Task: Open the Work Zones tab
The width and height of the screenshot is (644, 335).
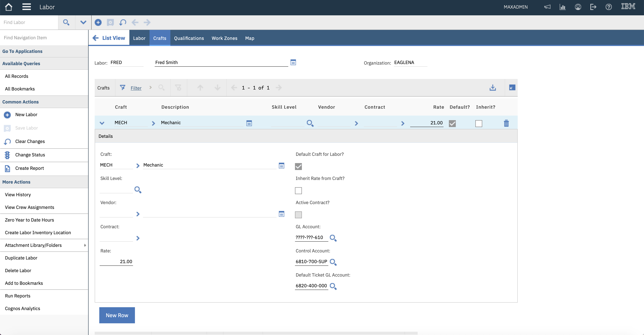Action: click(224, 38)
